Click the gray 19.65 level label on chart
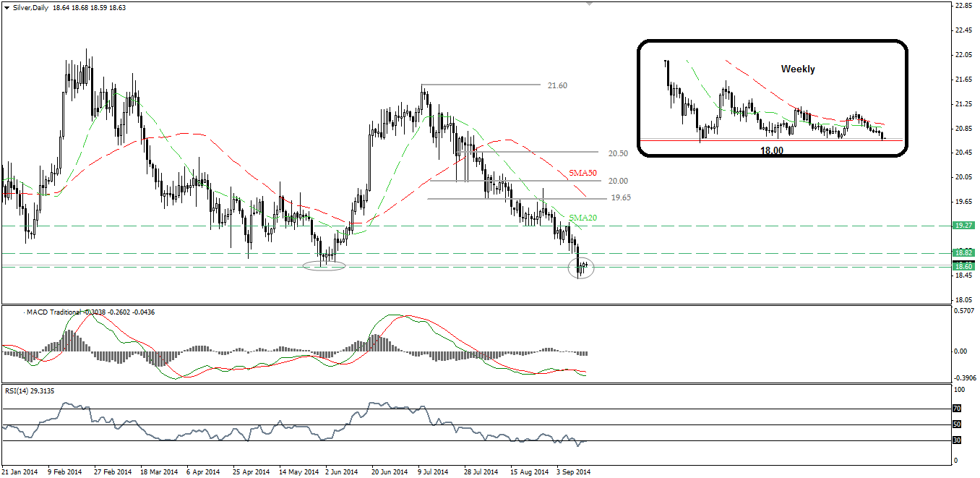980x478 pixels. 622,197
